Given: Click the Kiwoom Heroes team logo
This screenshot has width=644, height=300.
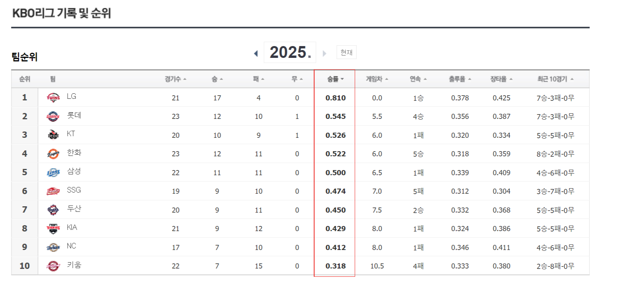Looking at the screenshot, I should coord(53,266).
